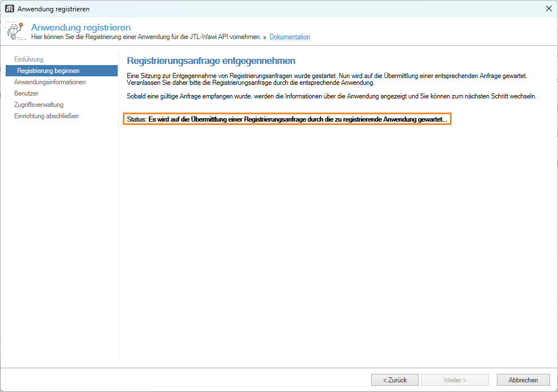558x392 pixels.
Task: Click the JTL-Wawi API description subtitle
Action: click(146, 37)
